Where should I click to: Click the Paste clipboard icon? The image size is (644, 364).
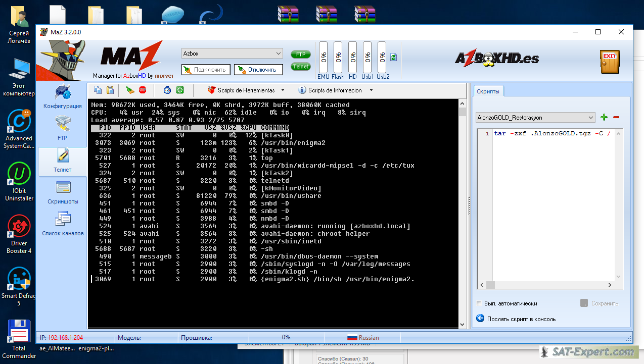110,90
